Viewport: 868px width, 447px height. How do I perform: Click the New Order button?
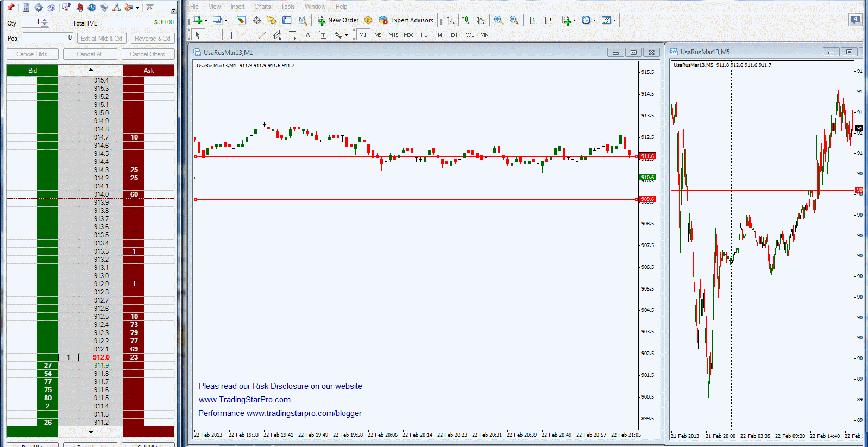pyautogui.click(x=338, y=20)
